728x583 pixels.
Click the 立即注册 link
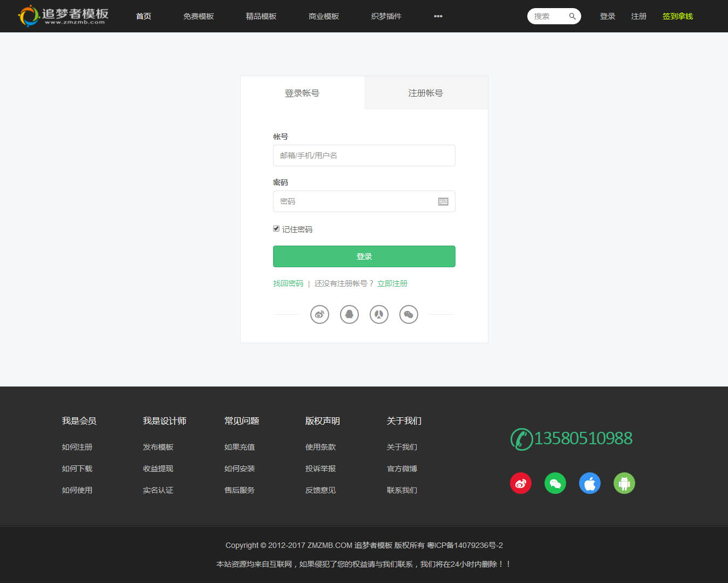392,283
